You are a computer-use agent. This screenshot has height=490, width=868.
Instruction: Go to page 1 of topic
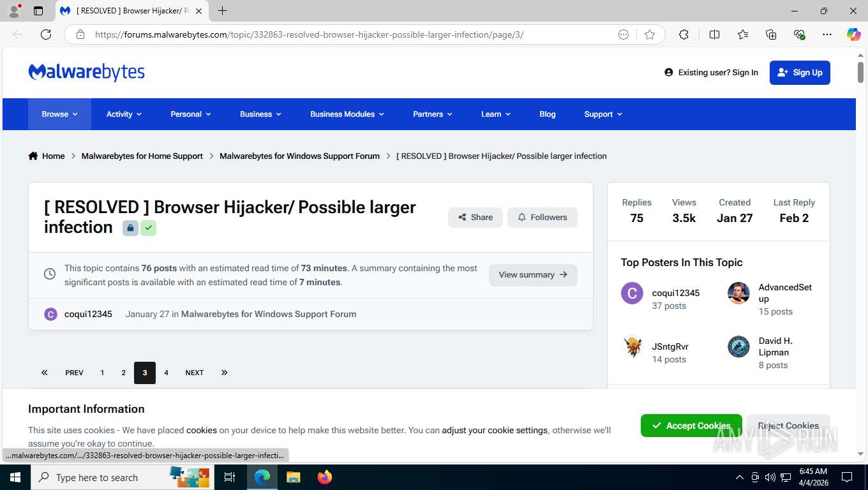click(x=102, y=373)
